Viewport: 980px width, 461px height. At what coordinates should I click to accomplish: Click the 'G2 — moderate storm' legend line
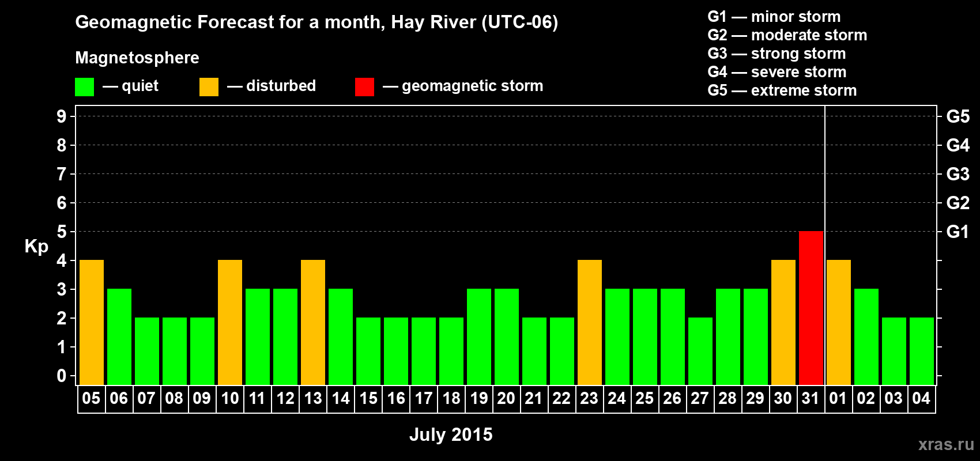tap(787, 35)
